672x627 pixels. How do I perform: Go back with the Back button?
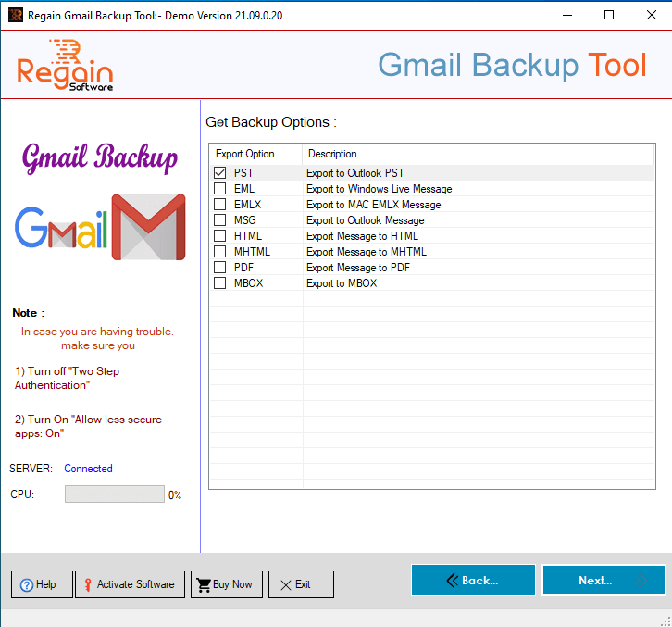(473, 580)
